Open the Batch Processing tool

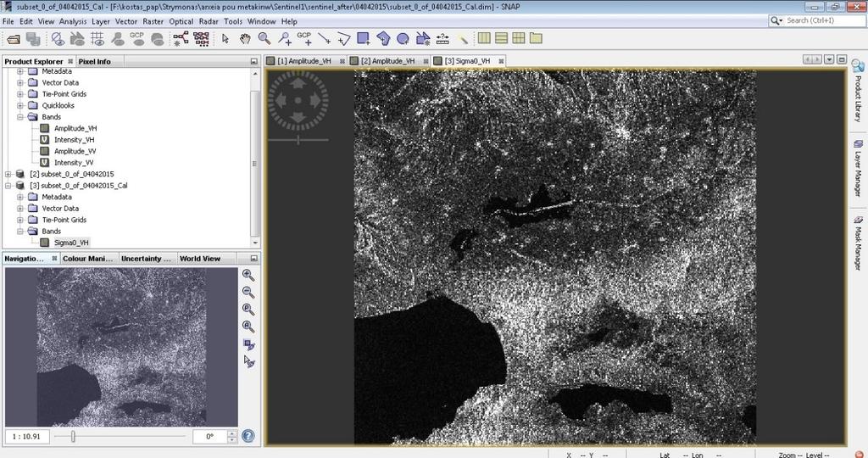point(202,38)
